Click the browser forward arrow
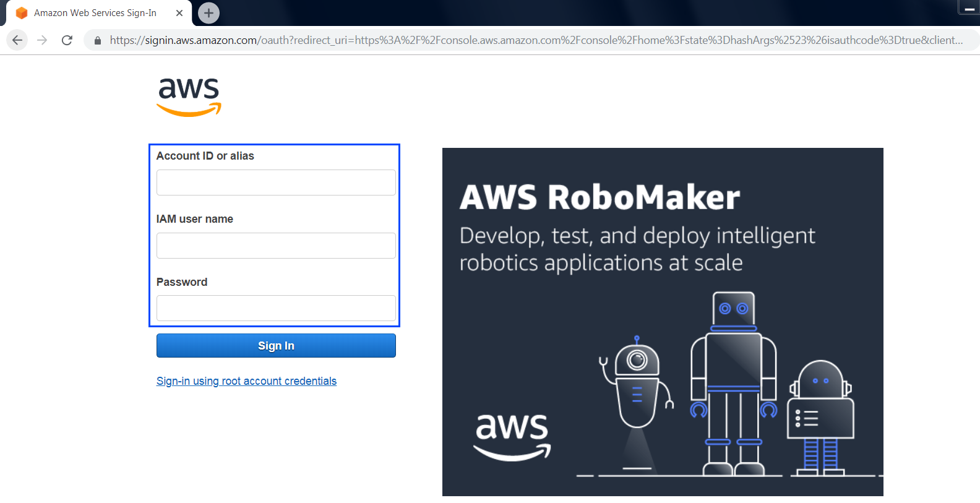This screenshot has height=503, width=980. [42, 40]
